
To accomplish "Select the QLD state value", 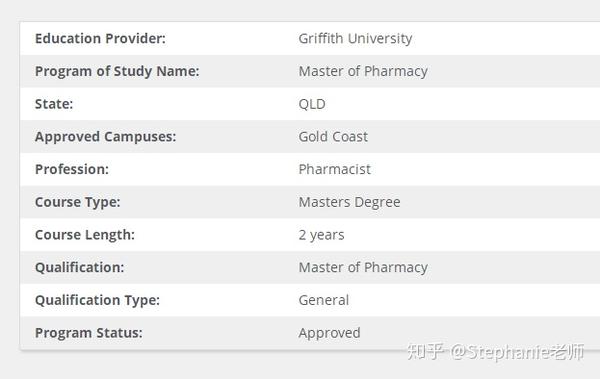I will click(x=312, y=104).
